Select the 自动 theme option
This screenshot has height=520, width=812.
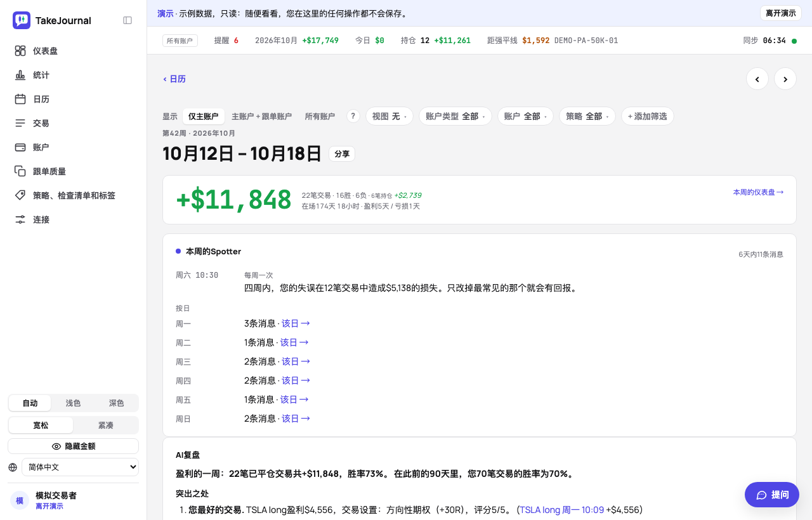point(30,403)
